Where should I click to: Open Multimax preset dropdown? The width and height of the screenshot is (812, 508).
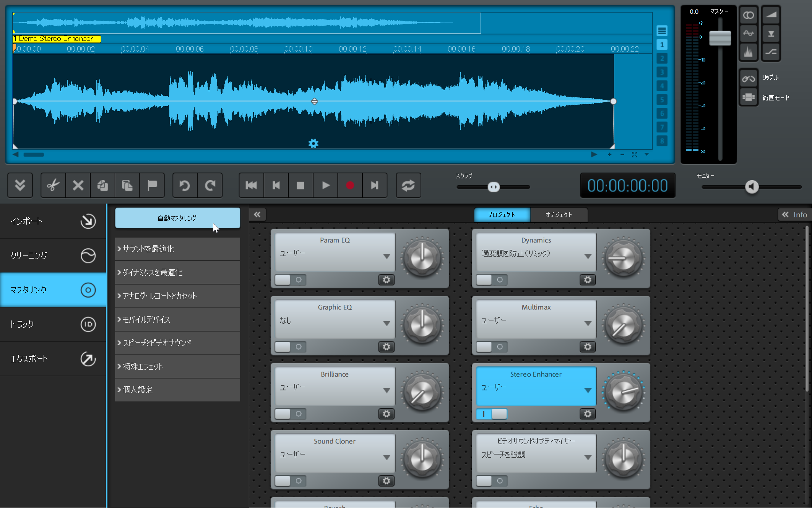click(588, 324)
